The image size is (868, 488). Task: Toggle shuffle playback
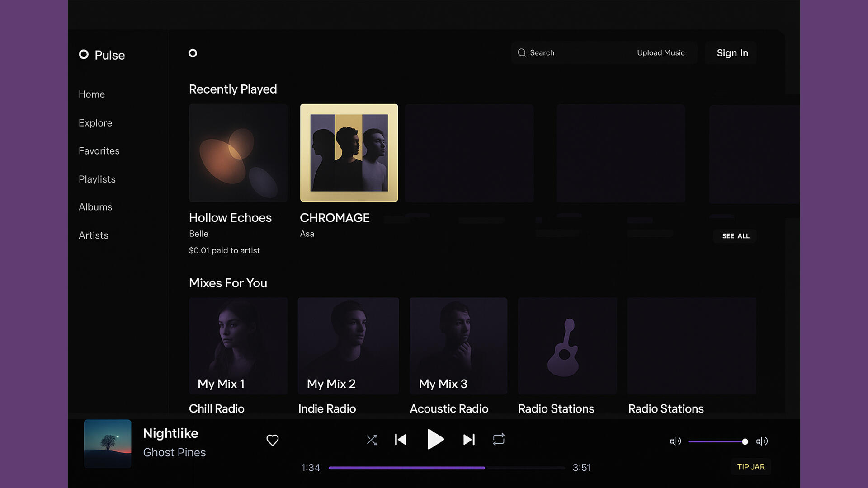pyautogui.click(x=372, y=440)
